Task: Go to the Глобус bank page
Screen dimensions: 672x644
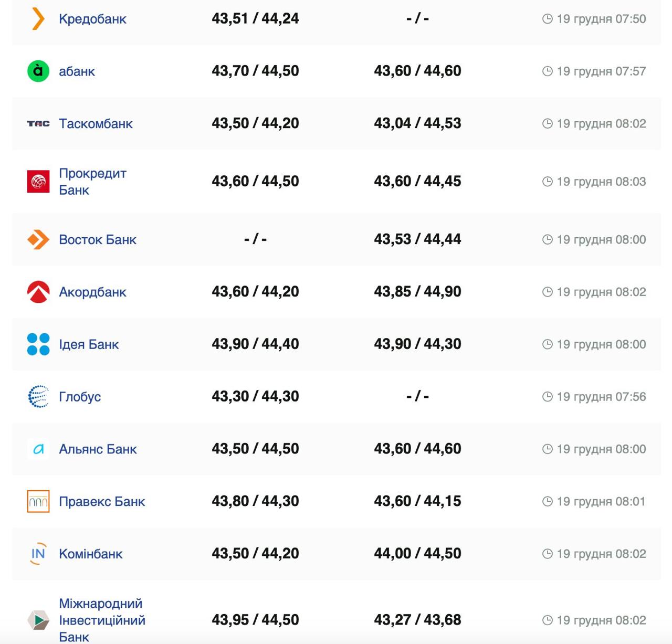Action: click(x=80, y=397)
